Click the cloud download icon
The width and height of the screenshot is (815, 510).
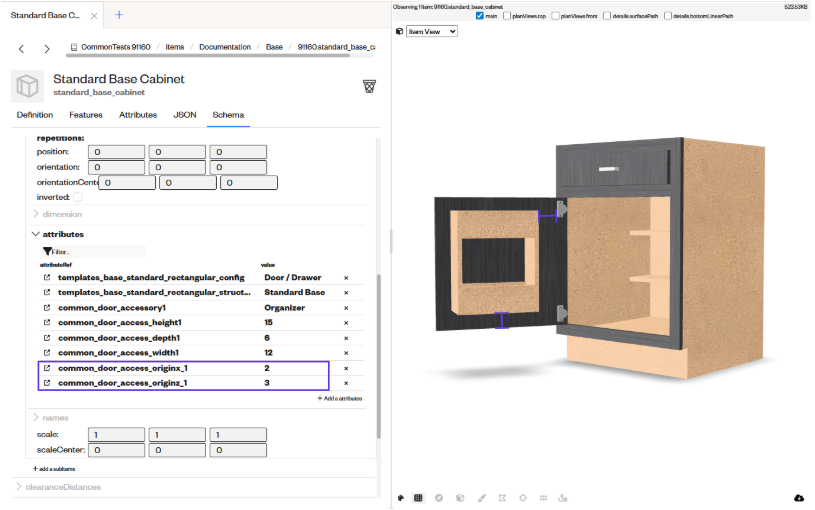tap(799, 498)
